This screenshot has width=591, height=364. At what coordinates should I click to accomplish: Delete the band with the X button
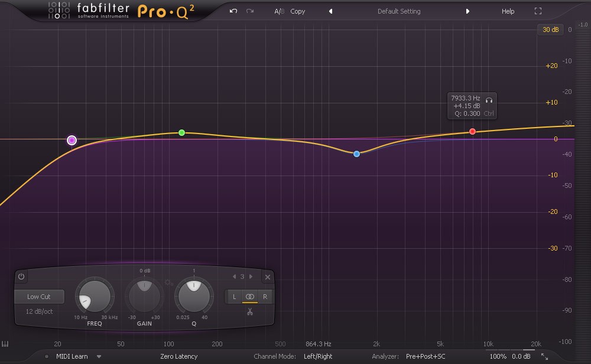point(268,277)
